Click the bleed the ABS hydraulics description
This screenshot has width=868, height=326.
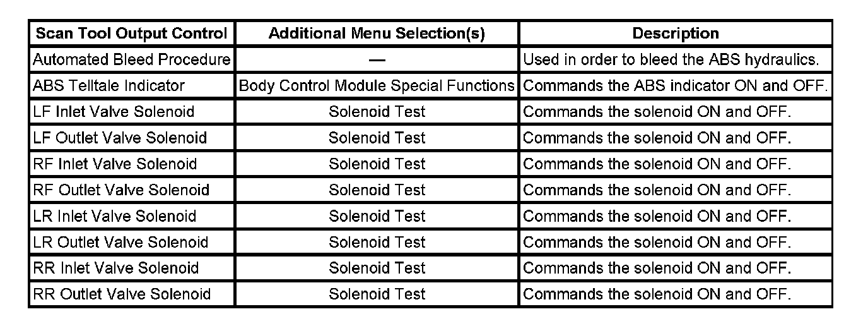pyautogui.click(x=671, y=60)
